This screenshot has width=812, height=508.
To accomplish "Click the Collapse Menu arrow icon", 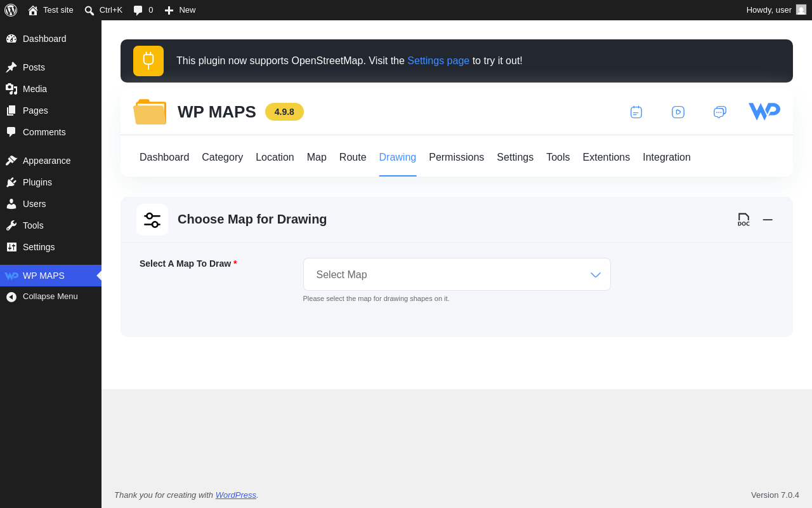I will click(11, 297).
